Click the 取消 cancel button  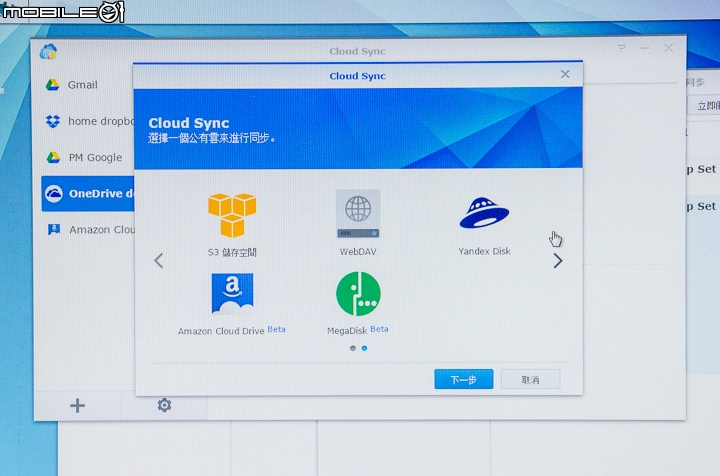point(530,379)
